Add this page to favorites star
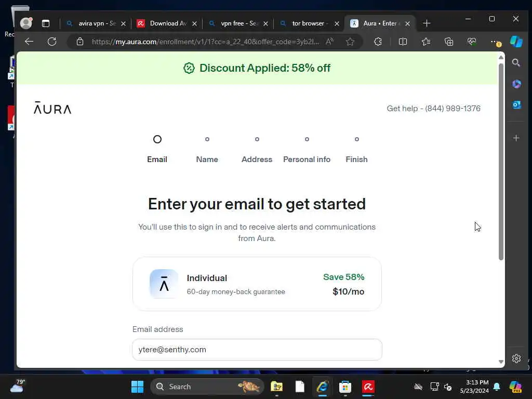This screenshot has width=532, height=399. click(350, 42)
